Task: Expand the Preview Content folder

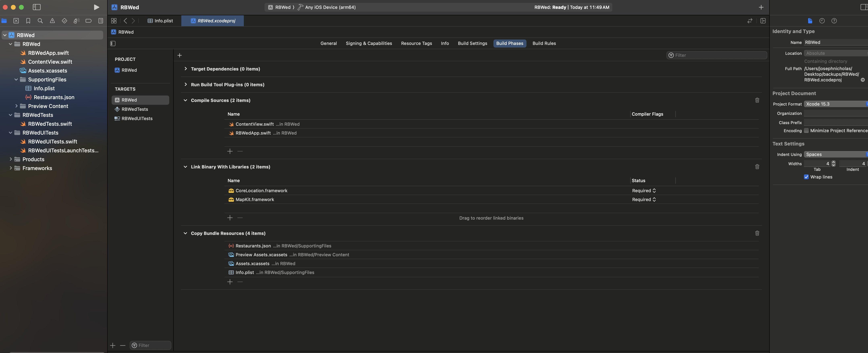Action: (x=16, y=106)
